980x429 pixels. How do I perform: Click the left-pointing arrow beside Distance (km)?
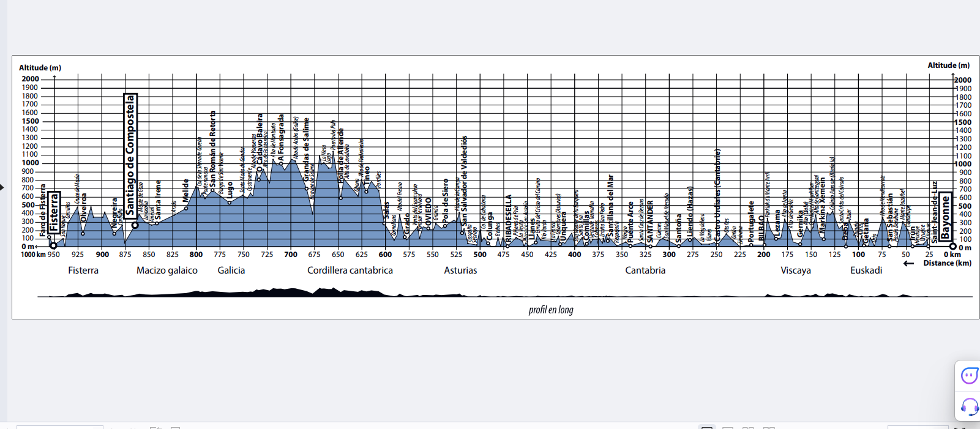[908, 264]
